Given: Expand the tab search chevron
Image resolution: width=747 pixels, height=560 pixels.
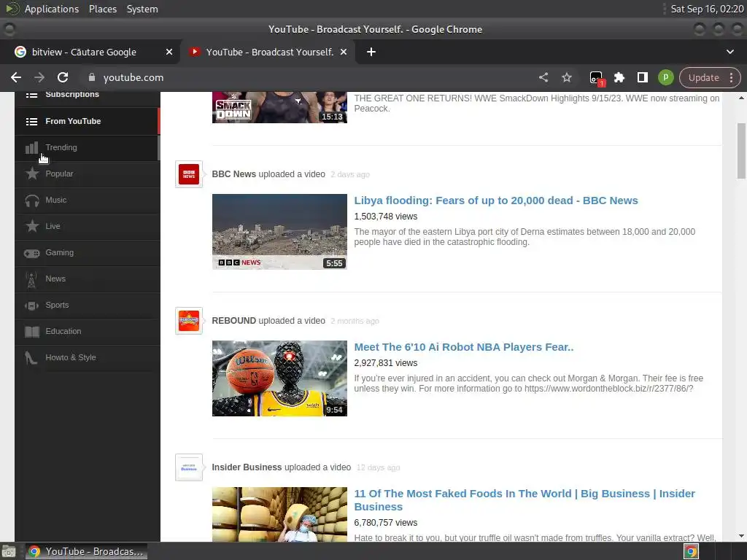Looking at the screenshot, I should point(729,52).
